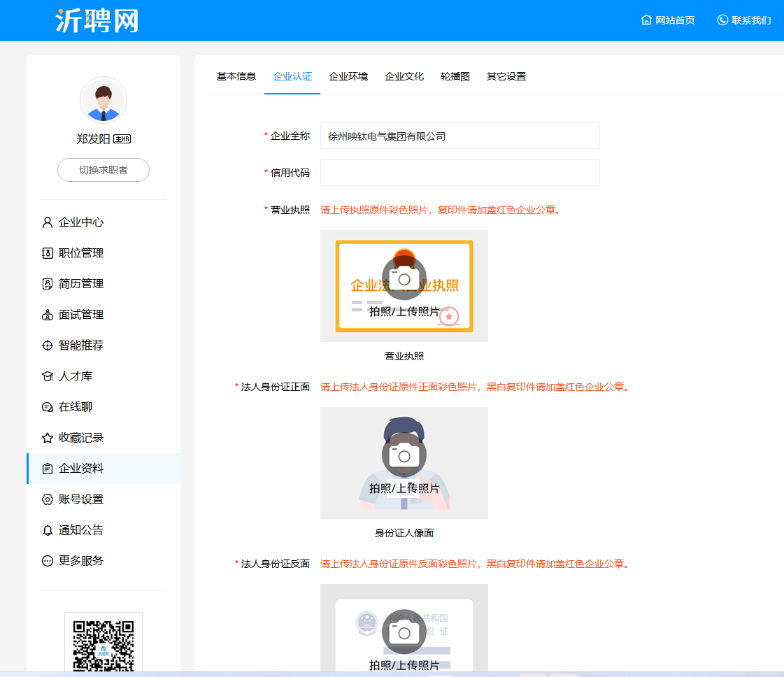The width and height of the screenshot is (784, 677).
Task: Click the 面试管理 sidebar icon
Action: tap(48, 315)
